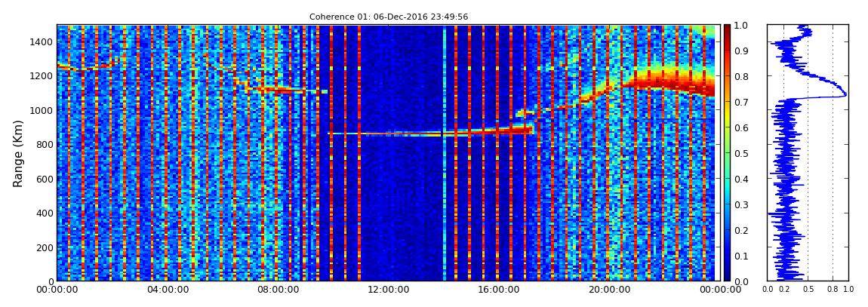Click the 0.4 colorbar label
The width and height of the screenshot is (868, 307).
pyautogui.click(x=741, y=179)
